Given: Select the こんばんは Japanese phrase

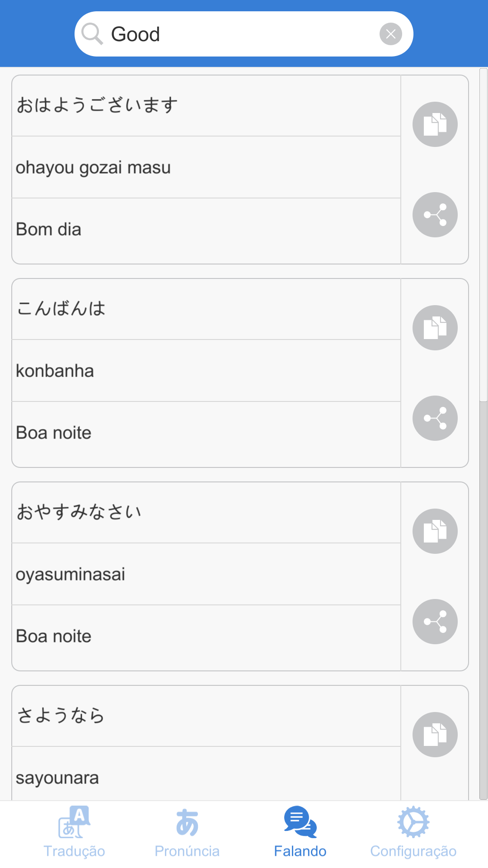Looking at the screenshot, I should pos(206,309).
